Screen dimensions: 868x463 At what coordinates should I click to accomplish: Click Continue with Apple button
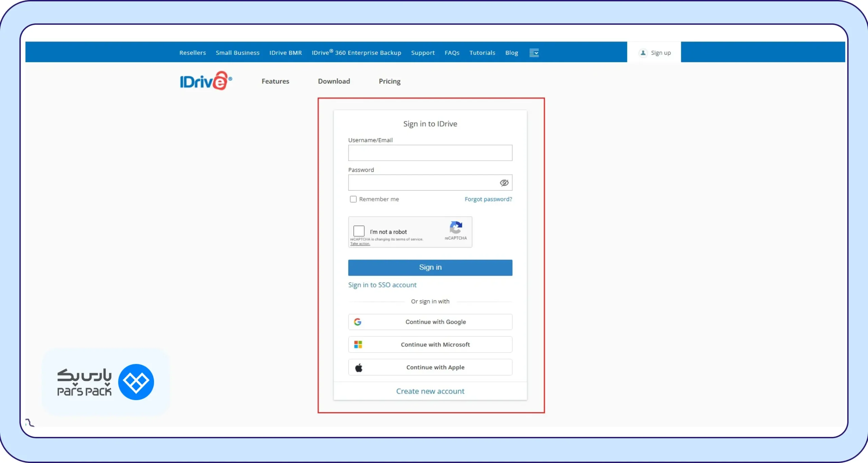[x=430, y=367]
